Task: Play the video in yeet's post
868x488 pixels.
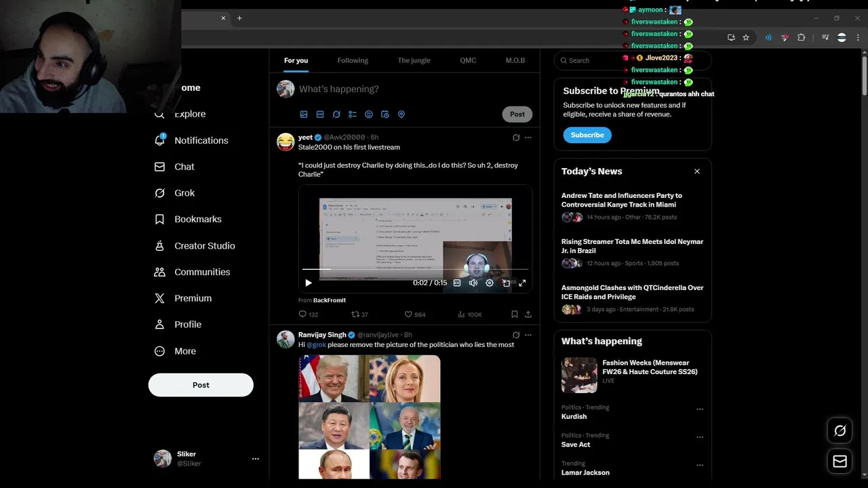Action: 309,283
